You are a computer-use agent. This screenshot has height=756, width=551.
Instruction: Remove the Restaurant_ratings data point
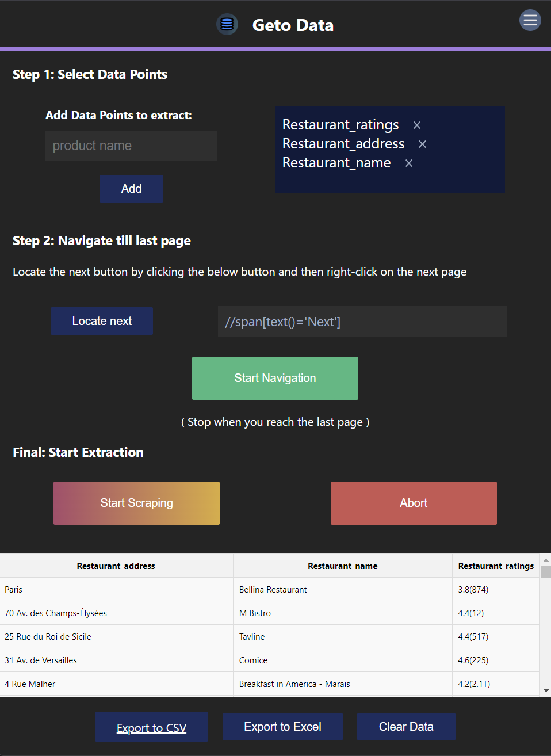(x=417, y=125)
